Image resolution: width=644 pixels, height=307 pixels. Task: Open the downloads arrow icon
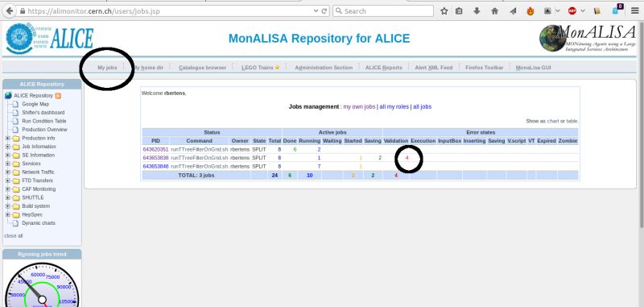click(477, 11)
